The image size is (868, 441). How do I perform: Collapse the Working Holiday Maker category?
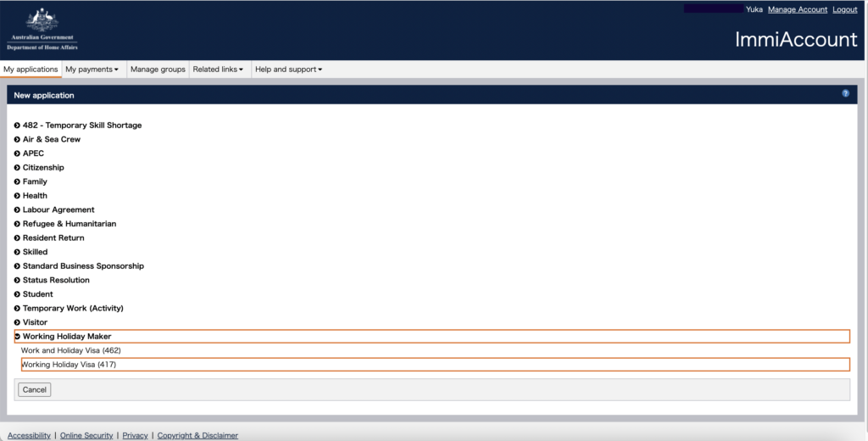point(66,337)
